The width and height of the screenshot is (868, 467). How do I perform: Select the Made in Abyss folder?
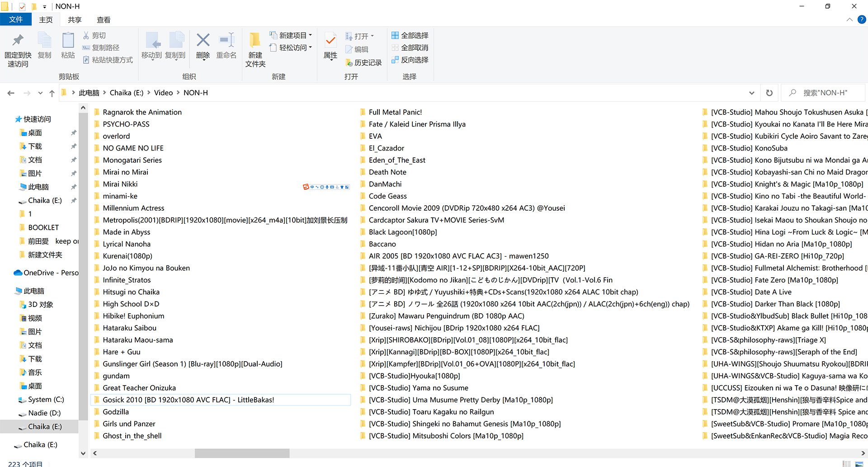(x=126, y=232)
